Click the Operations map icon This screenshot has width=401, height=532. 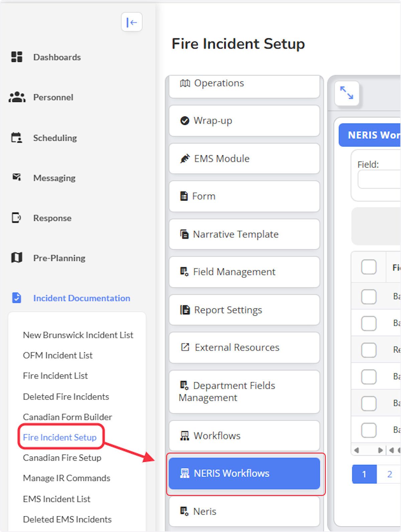pyautogui.click(x=185, y=83)
